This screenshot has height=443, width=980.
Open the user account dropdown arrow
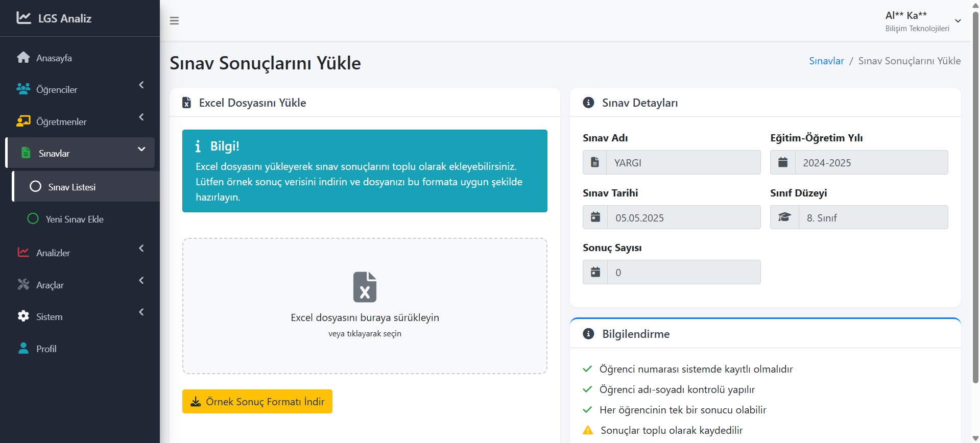tap(958, 21)
